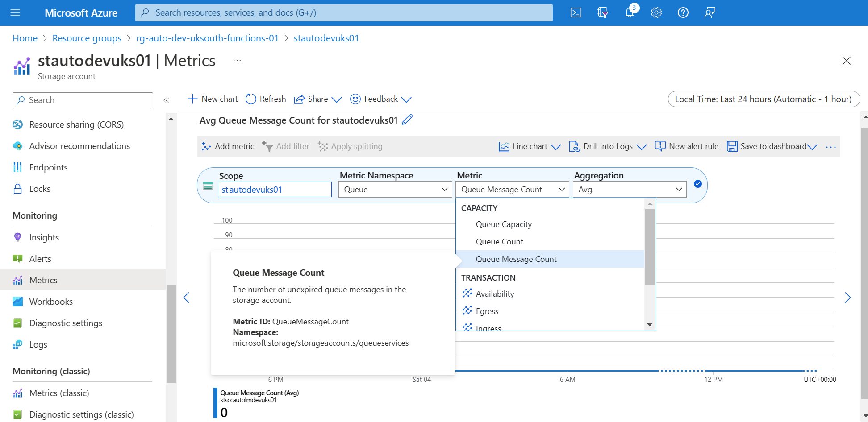Viewport: 868px width, 422px height.
Task: Select Queue Capacity from the metric list
Action: coord(504,224)
